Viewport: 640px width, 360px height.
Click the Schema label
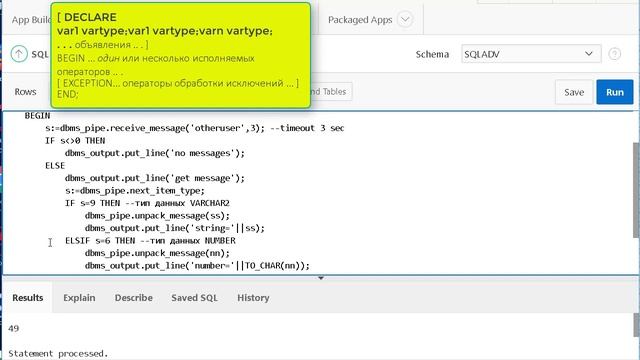pos(432,54)
